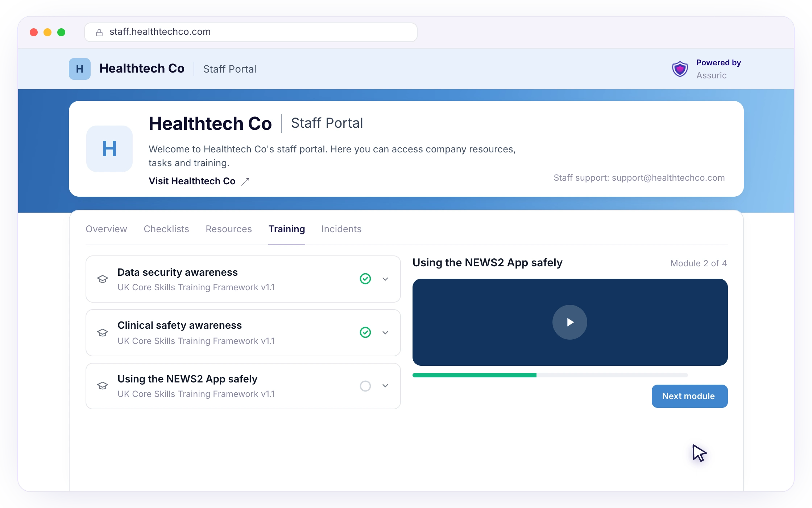The image size is (812, 508).
Task: Click Using the NEWS2 App safely list title
Action: point(187,379)
